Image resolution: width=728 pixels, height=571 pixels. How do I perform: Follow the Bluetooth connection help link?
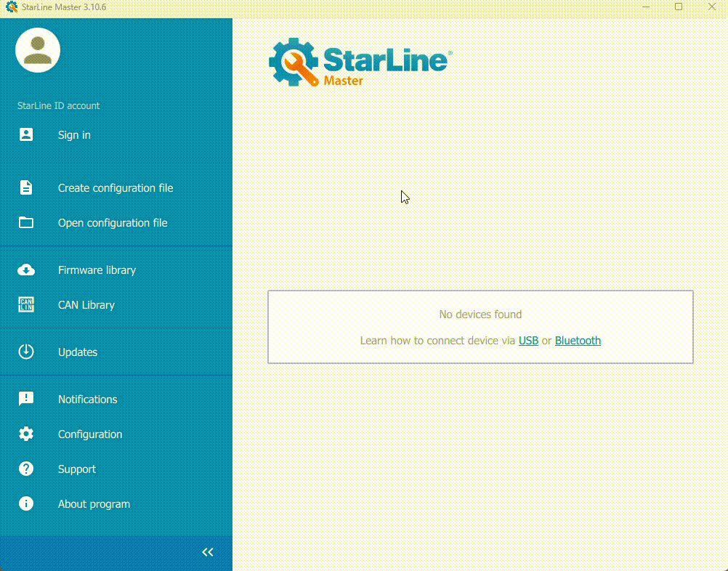click(x=578, y=340)
